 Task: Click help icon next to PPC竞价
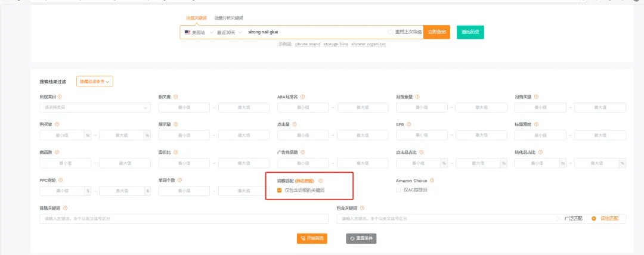point(61,180)
